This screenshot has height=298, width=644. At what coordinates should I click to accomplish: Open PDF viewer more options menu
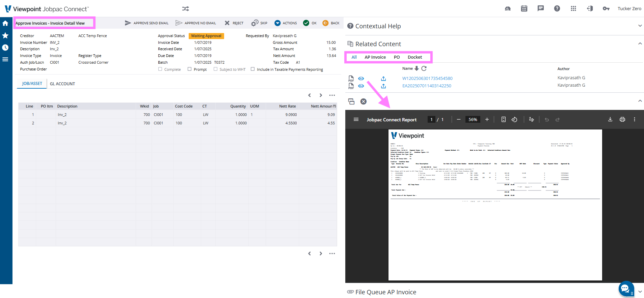tap(635, 119)
